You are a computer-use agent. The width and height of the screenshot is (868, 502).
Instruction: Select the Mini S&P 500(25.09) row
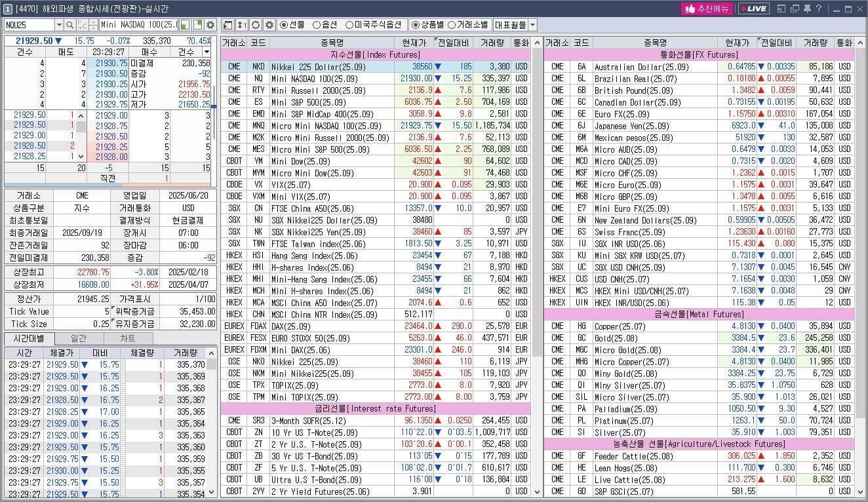click(376, 102)
